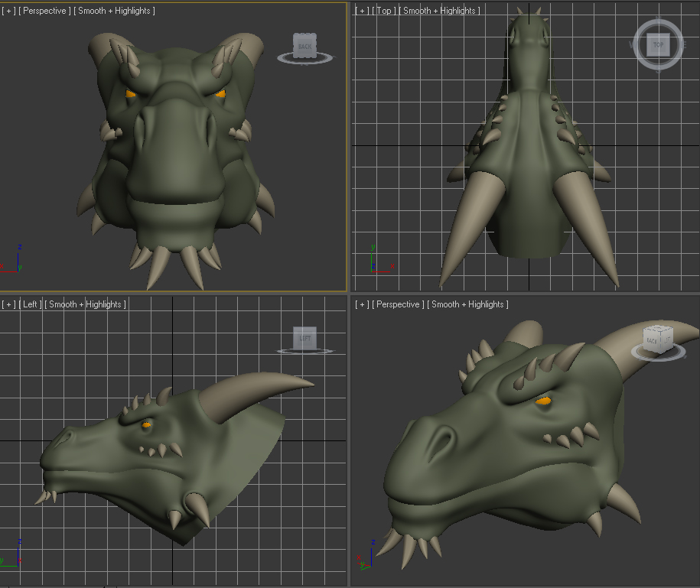Open the [+] menu of the Left viewport

coord(8,304)
